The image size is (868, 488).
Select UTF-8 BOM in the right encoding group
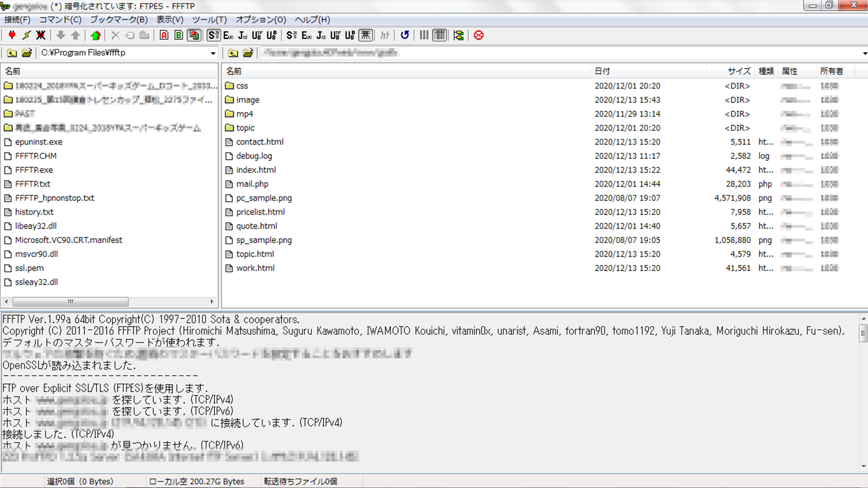point(349,35)
